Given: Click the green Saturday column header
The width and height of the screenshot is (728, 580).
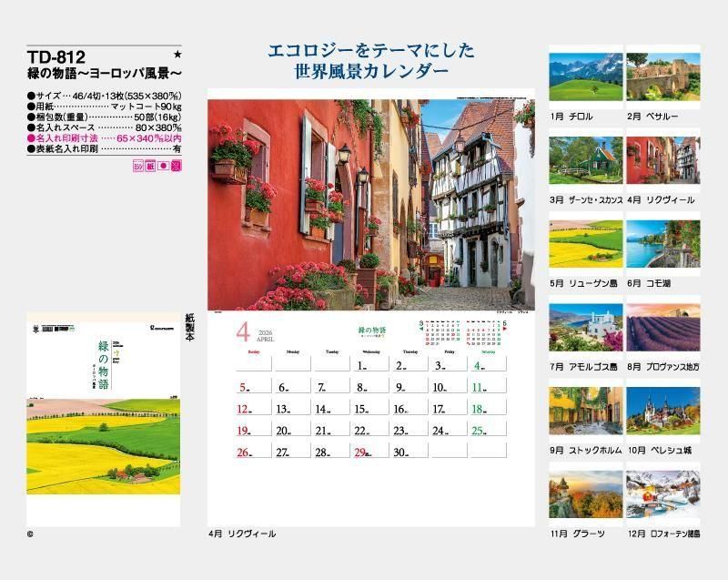Looking at the screenshot, I should (488, 352).
